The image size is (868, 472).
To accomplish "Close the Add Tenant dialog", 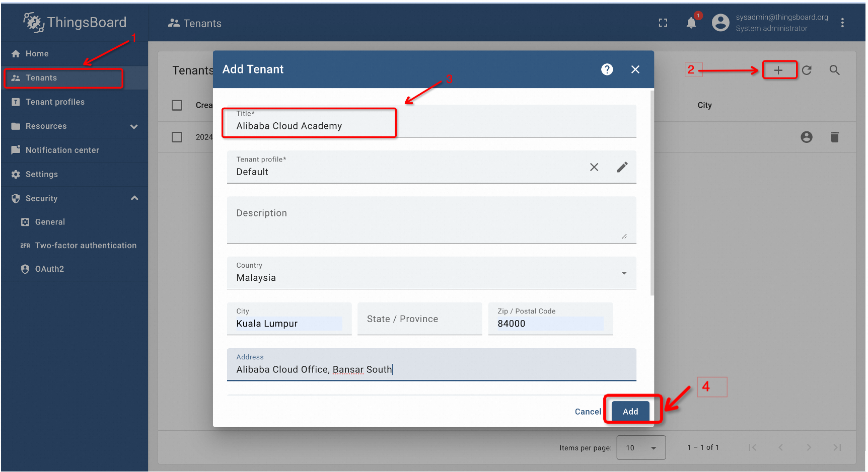I will 635,69.
